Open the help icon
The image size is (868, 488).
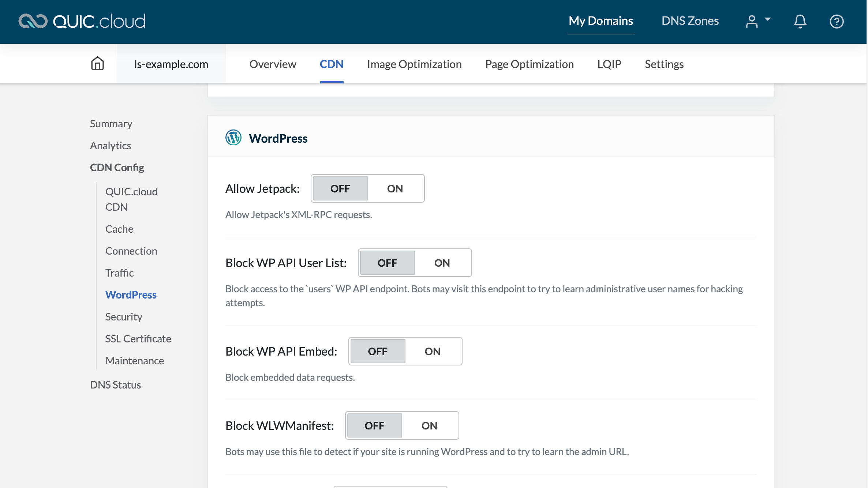[x=837, y=21]
